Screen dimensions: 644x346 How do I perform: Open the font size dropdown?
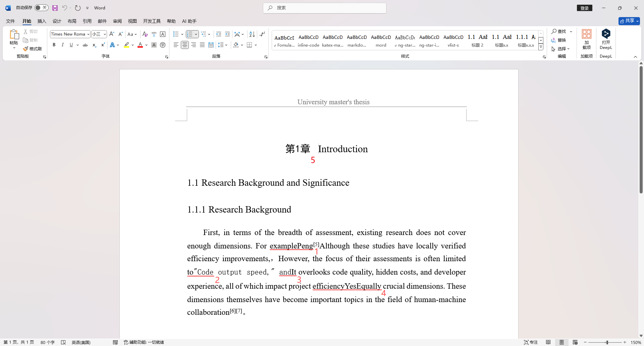[105, 34]
